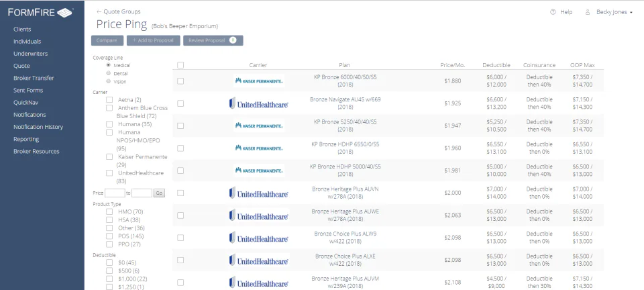This screenshot has height=290, width=644.
Task: Click the Kaiser logo for KP Bronze HDHP 5000/40/S5
Action: pyautogui.click(x=259, y=171)
